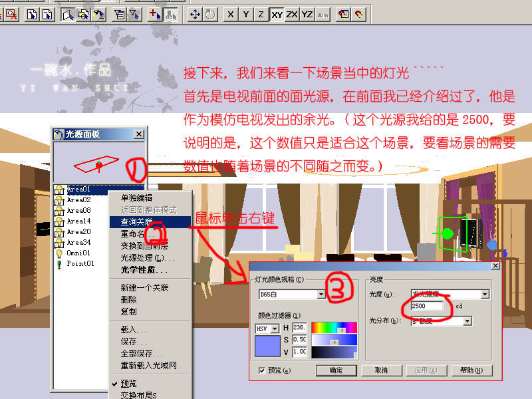Click the H hue value field
Image resolution: width=532 pixels, height=399 pixels.
point(299,327)
